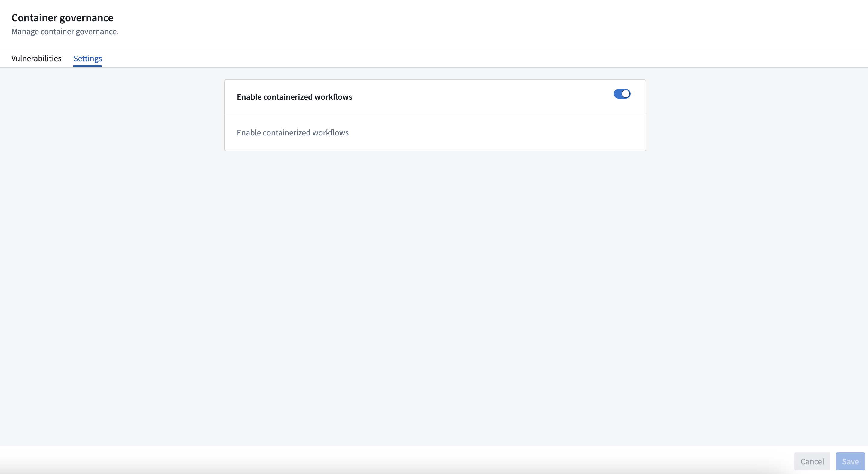
Task: Click the bold Enable containerized workflows title
Action: tap(295, 97)
